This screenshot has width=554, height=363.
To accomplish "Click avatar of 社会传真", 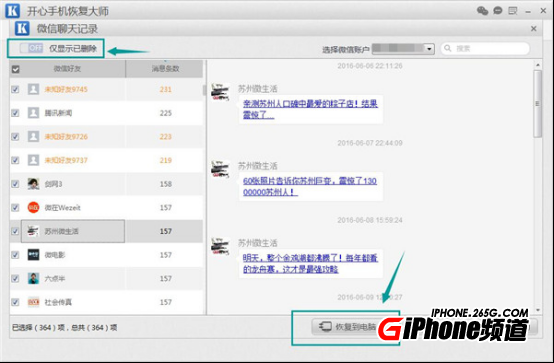I will point(34,302).
